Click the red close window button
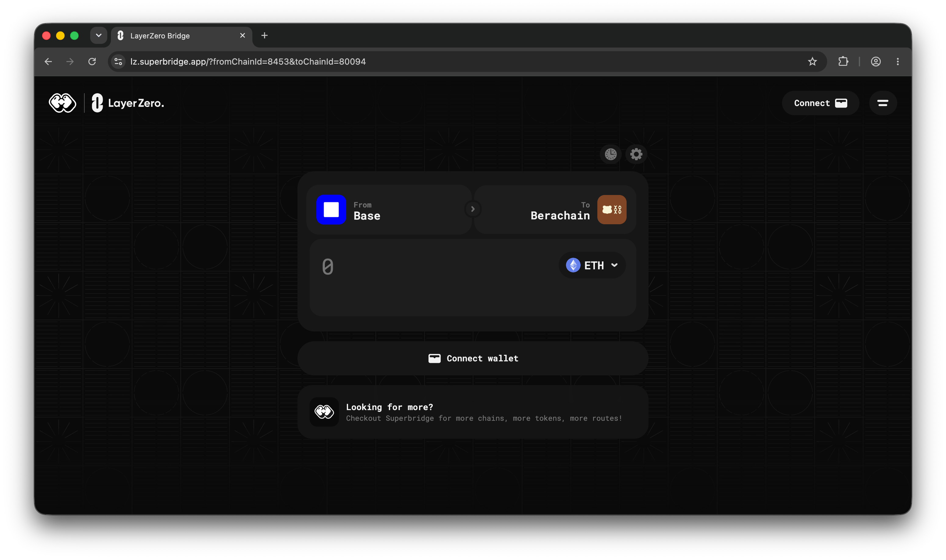This screenshot has height=560, width=946. pos(46,35)
